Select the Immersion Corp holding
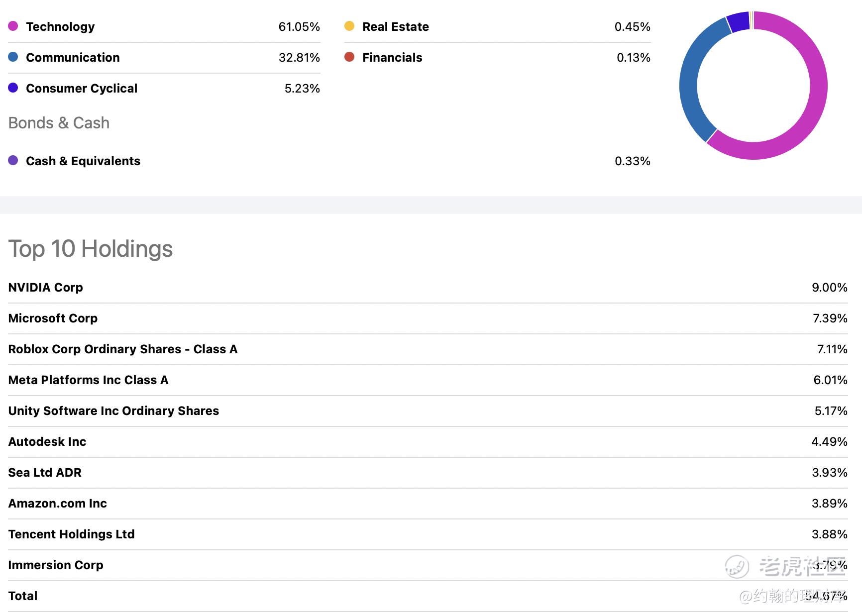This screenshot has height=616, width=862. 56,565
